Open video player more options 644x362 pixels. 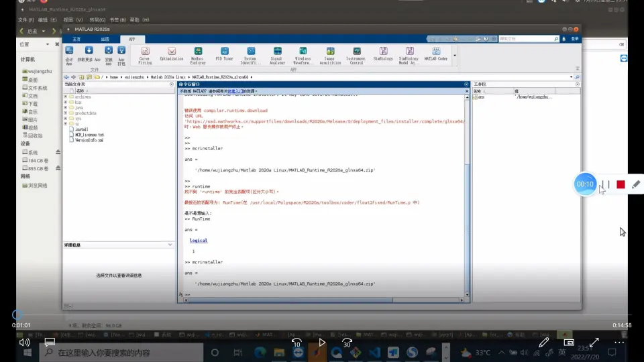coord(619,342)
